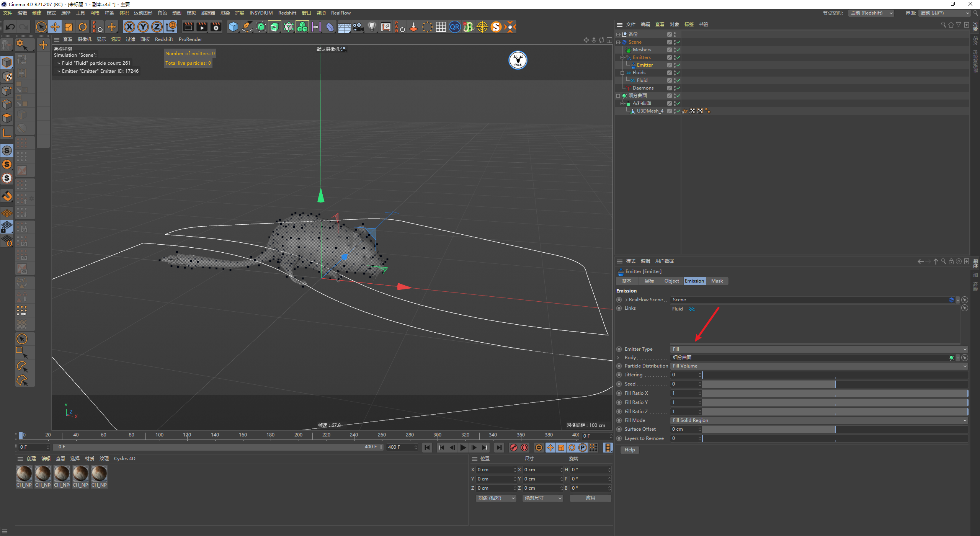Click the Camera object icon

[358, 27]
